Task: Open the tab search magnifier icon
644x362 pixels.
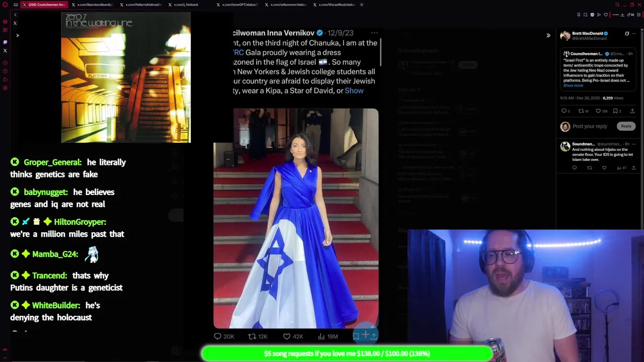Action: [617, 5]
